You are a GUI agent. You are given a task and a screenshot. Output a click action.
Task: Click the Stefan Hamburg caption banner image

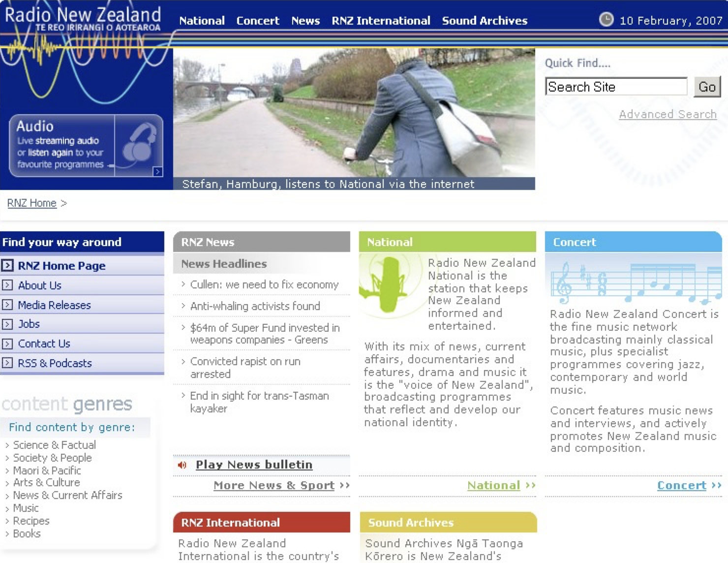coord(328,184)
